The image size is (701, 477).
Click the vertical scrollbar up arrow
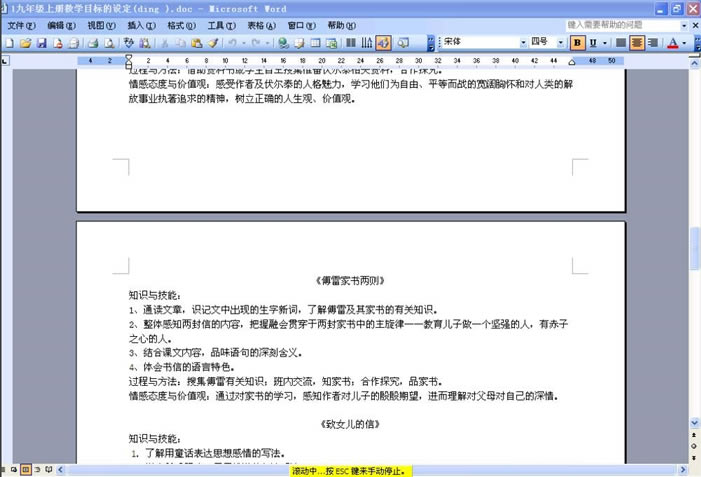point(694,63)
